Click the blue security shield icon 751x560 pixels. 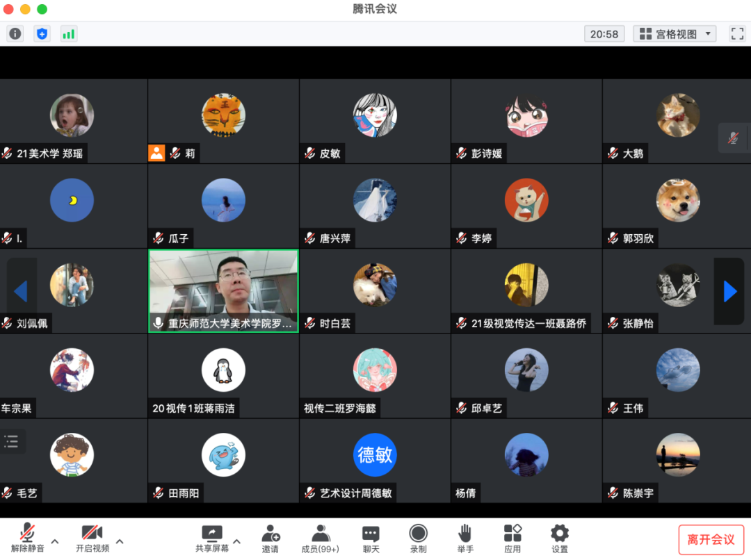coord(42,33)
